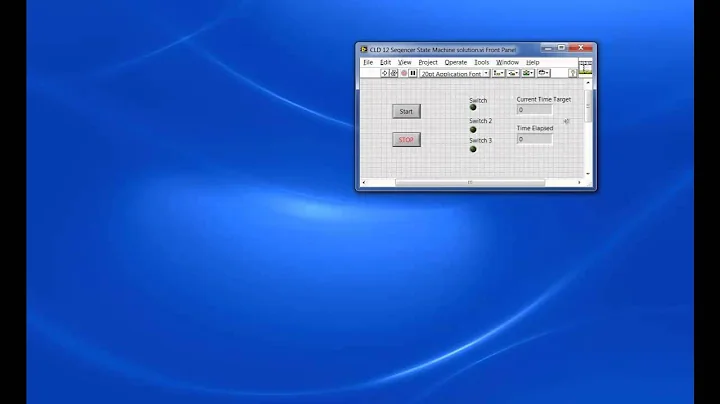Open the Reorder toolbar menu
The height and width of the screenshot is (404, 720).
(x=543, y=73)
